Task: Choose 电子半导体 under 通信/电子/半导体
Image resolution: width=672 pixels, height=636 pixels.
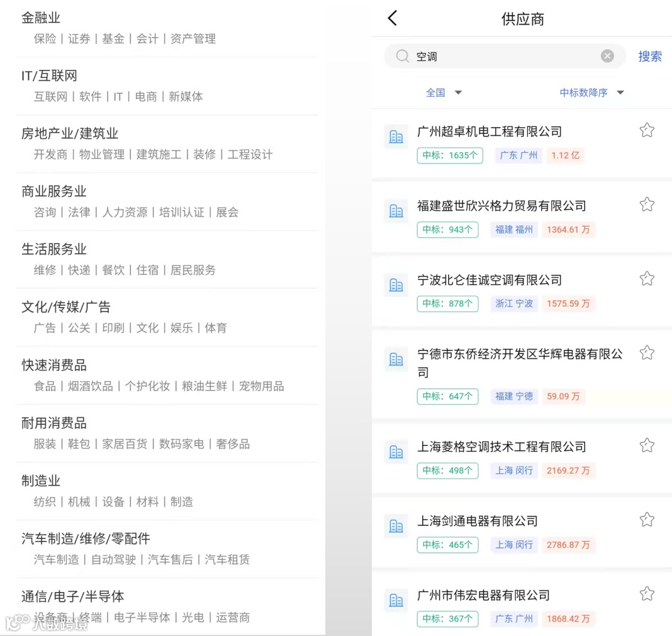Action: click(x=142, y=618)
